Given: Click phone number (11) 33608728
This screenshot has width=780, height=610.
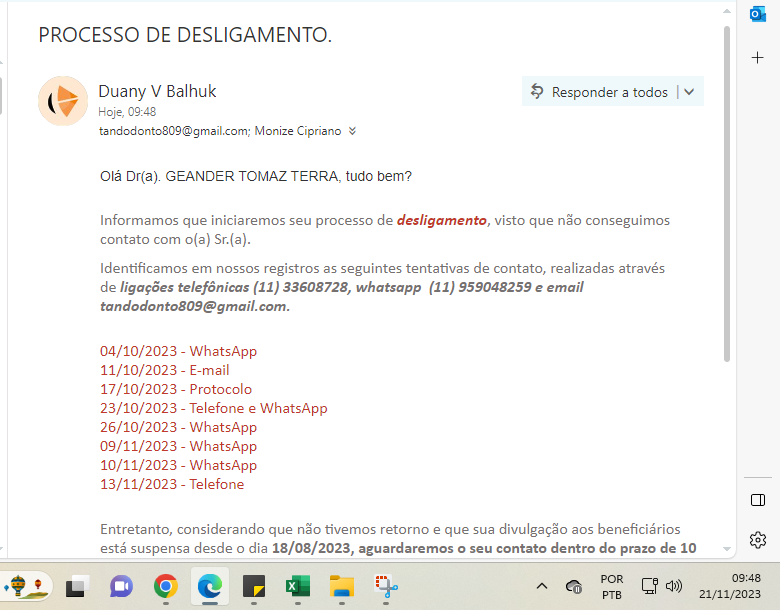Looking at the screenshot, I should coord(300,287).
